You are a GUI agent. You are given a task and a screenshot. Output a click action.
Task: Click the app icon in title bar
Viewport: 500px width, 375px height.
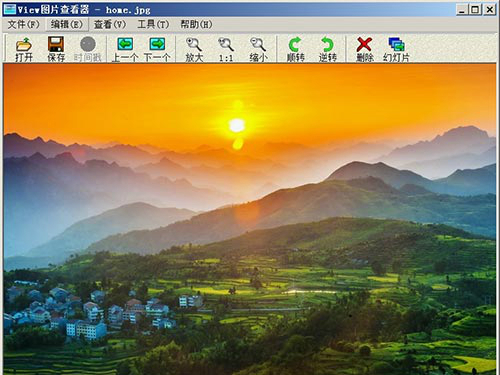point(10,9)
